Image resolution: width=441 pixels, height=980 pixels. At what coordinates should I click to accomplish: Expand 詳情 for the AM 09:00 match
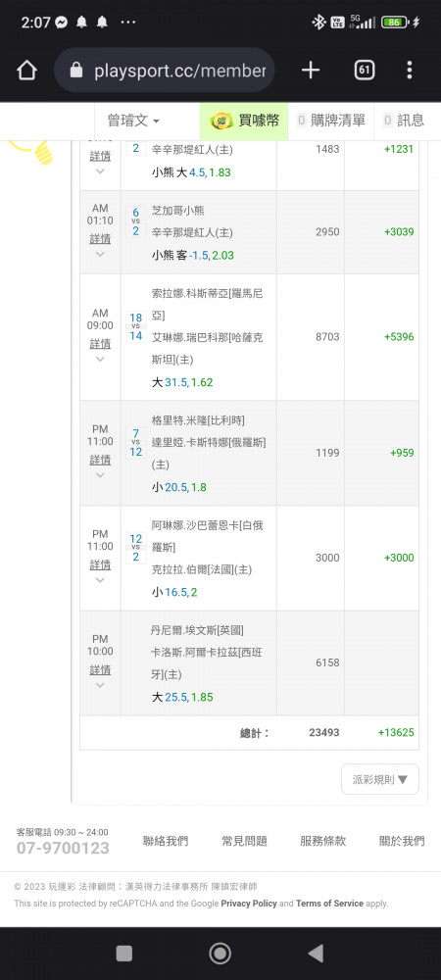(x=100, y=344)
